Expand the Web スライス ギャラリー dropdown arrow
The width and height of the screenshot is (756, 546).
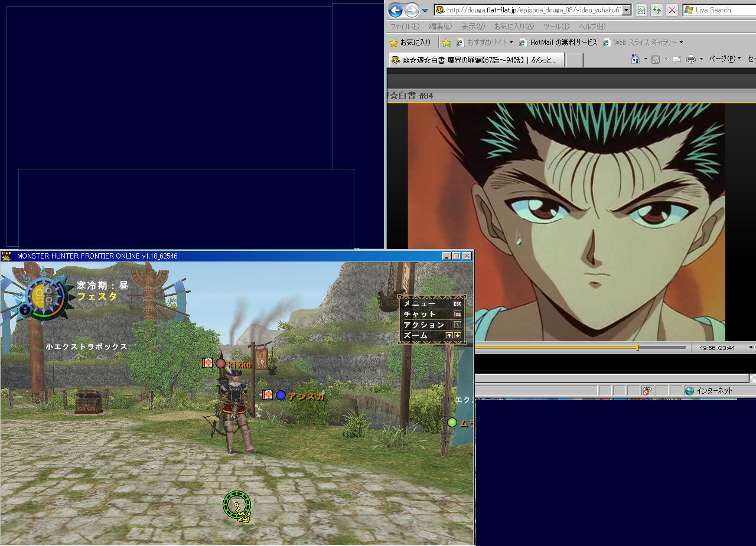[x=681, y=42]
